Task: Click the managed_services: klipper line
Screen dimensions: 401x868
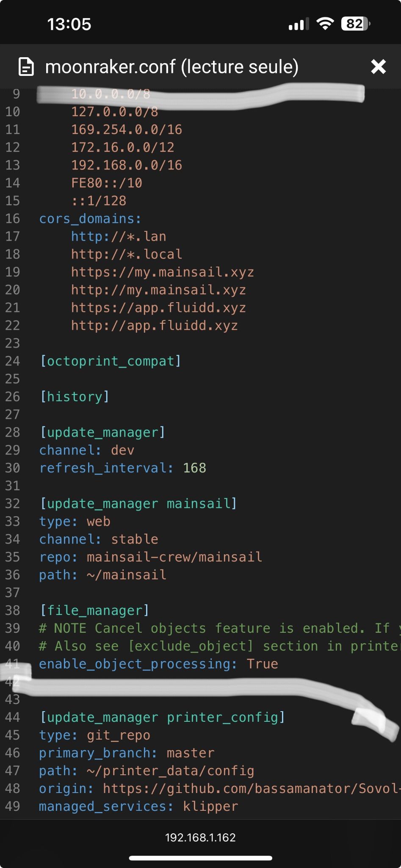Action: pos(138,806)
